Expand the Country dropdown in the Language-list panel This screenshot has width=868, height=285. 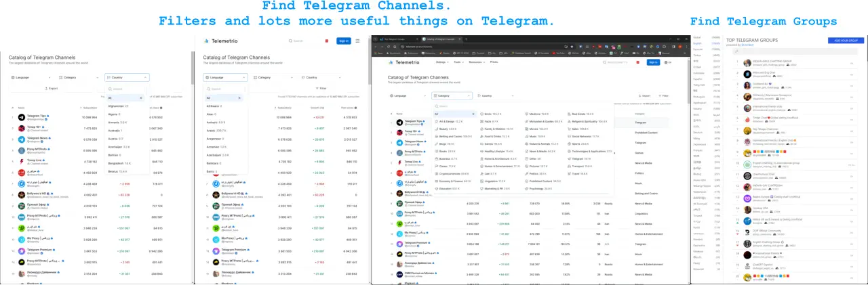click(x=322, y=77)
